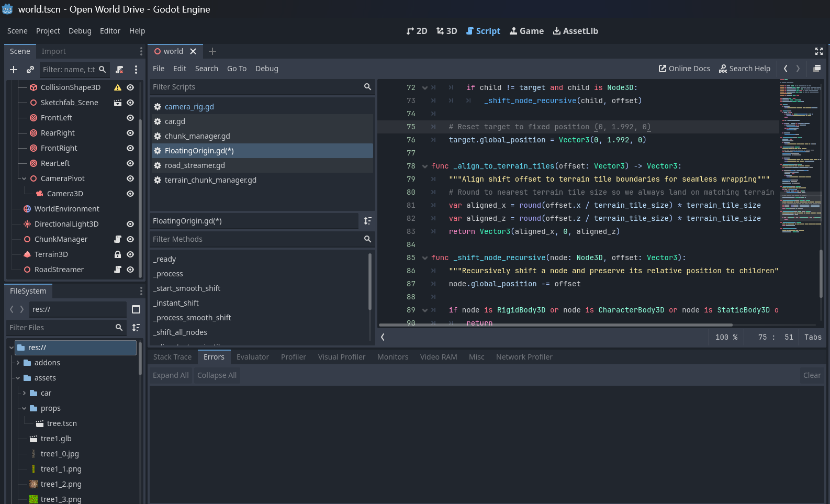Open the Debug menu in the top menu bar

coord(80,31)
